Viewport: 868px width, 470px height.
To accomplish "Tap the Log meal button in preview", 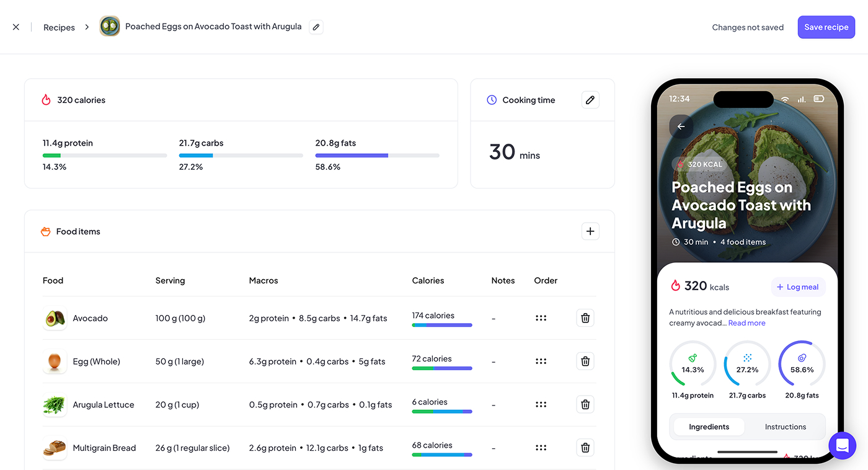I will pos(798,286).
